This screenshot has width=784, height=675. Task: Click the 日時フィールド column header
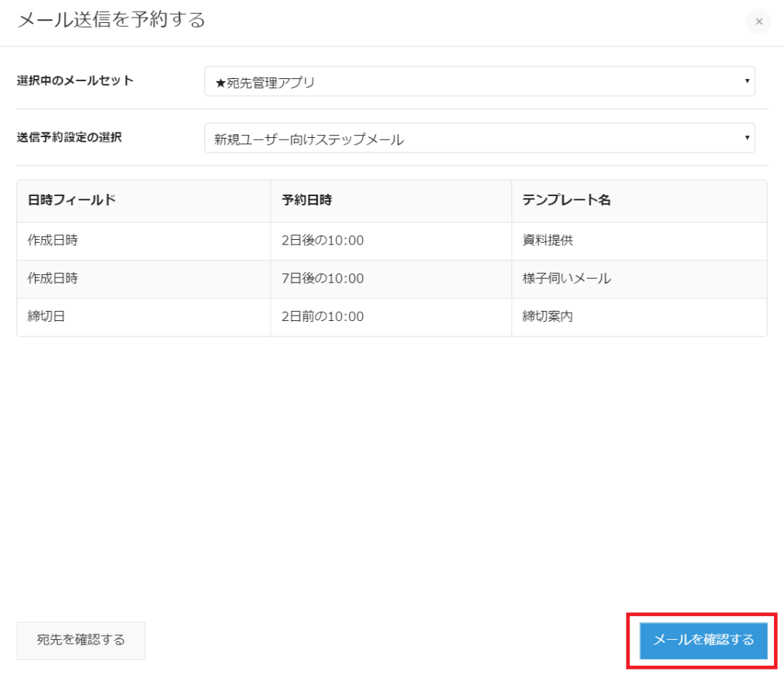pyautogui.click(x=67, y=200)
